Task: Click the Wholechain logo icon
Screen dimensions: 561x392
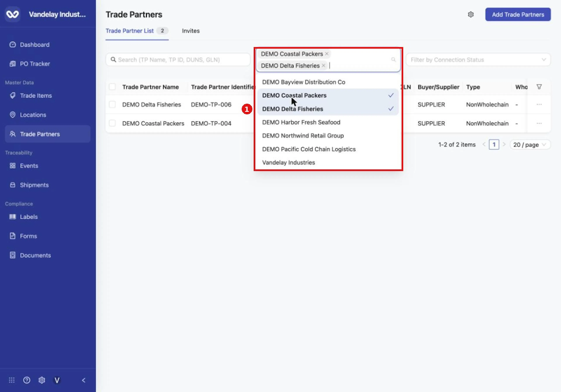Action: click(x=12, y=14)
